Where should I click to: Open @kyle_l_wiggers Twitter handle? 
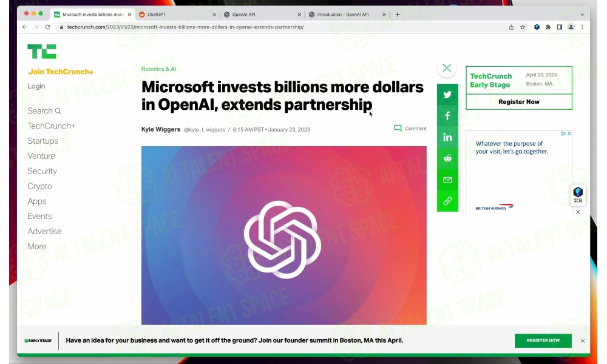click(x=204, y=130)
